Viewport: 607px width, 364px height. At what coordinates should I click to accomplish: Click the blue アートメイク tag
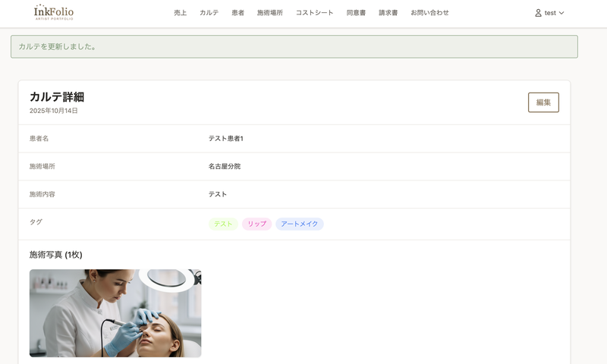pos(300,224)
